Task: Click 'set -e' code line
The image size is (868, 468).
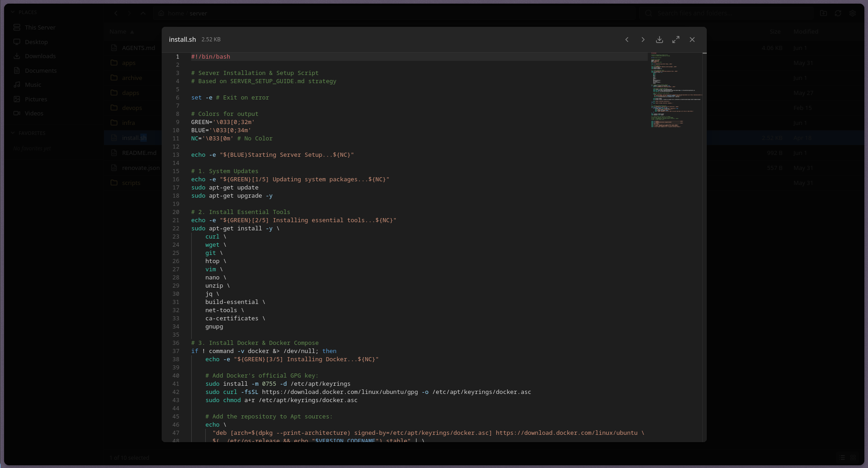Action: tap(230, 98)
